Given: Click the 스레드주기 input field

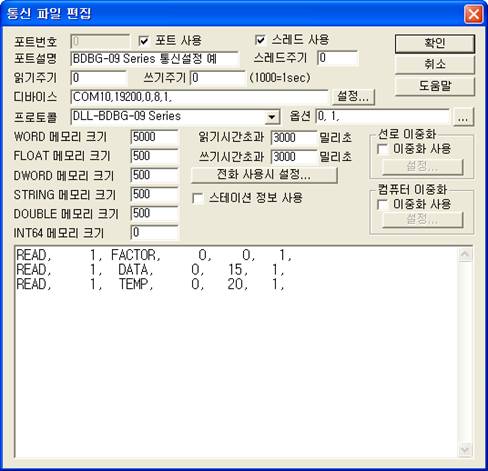Looking at the screenshot, I should (338, 58).
